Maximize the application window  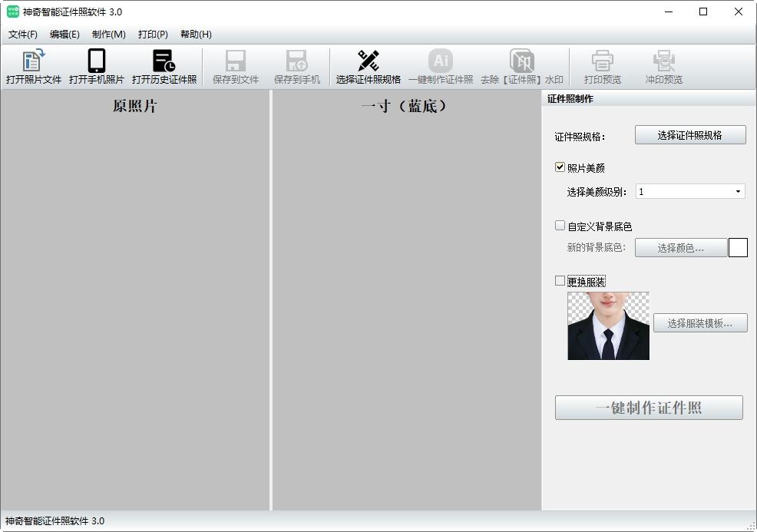[x=703, y=12]
